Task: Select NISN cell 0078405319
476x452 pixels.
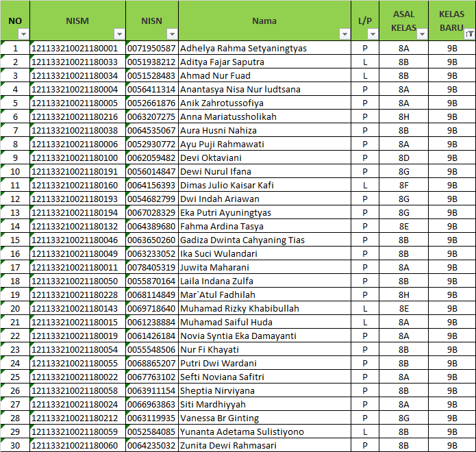Action: coord(151,267)
